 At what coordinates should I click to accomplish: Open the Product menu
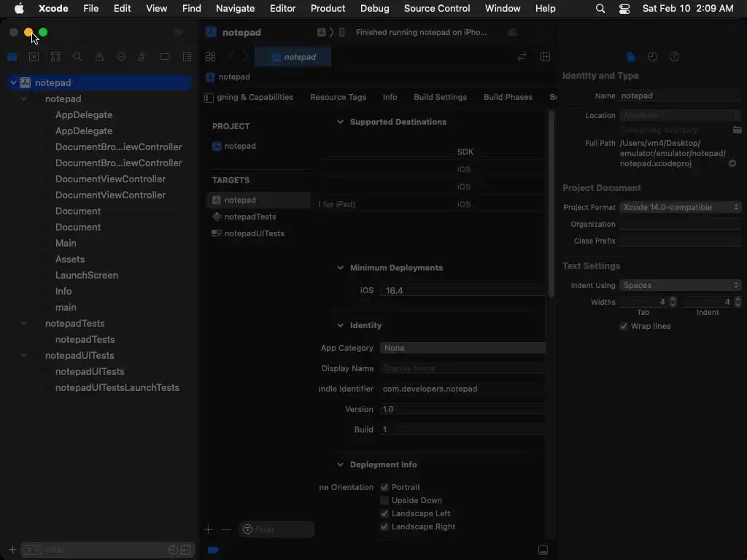tap(328, 9)
